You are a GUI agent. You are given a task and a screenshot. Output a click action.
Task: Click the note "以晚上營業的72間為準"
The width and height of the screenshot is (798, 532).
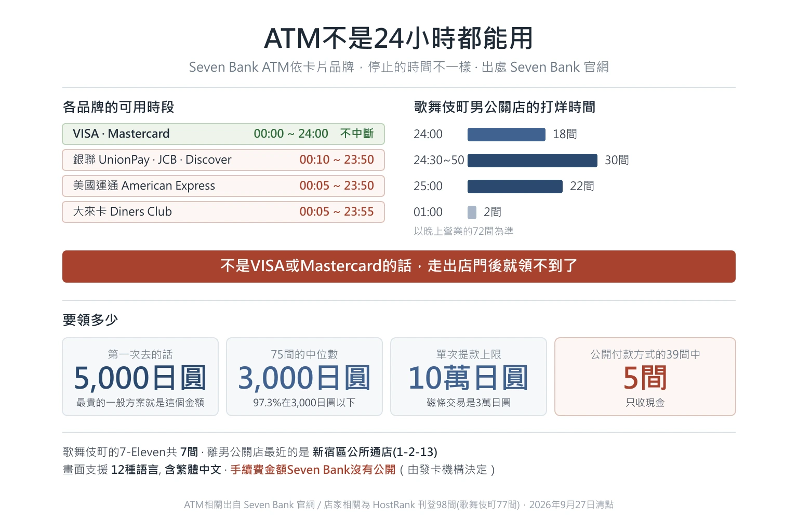[463, 231]
